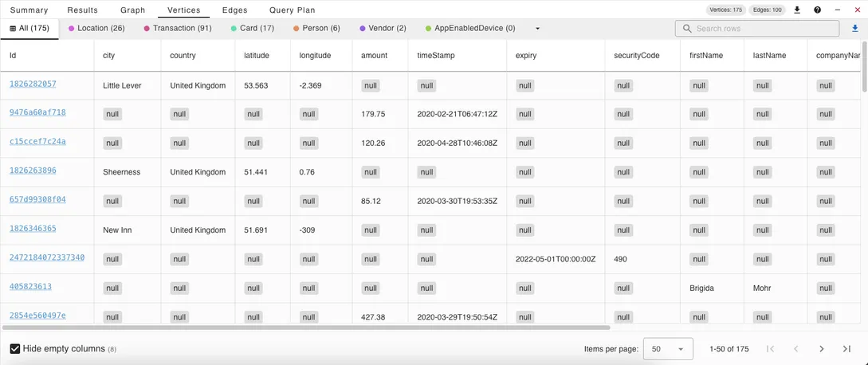Viewport: 868px width, 365px height.
Task: Open the help question mark icon
Action: click(818, 10)
